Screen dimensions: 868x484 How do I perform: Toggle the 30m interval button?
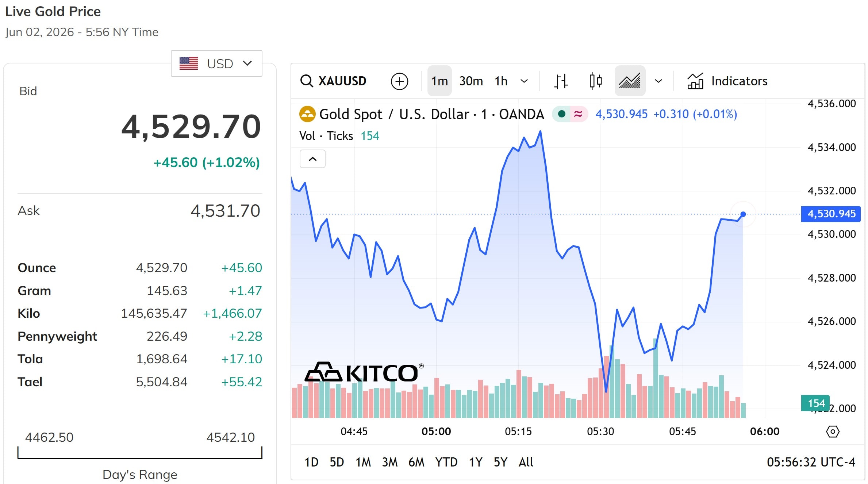[471, 81]
